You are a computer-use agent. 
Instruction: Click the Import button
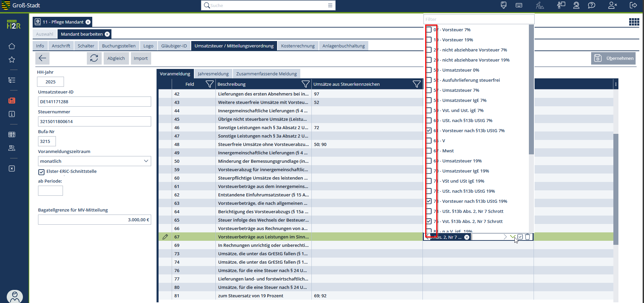coord(140,58)
